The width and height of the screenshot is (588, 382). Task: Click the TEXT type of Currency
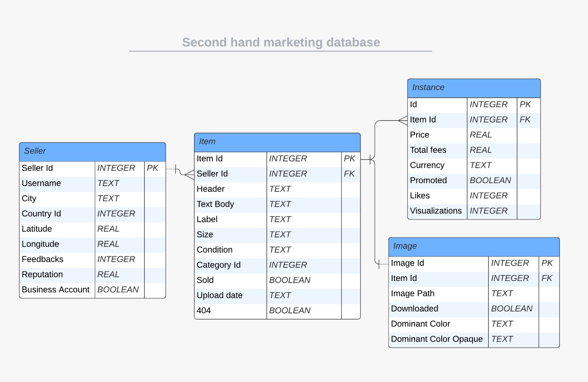click(x=481, y=165)
